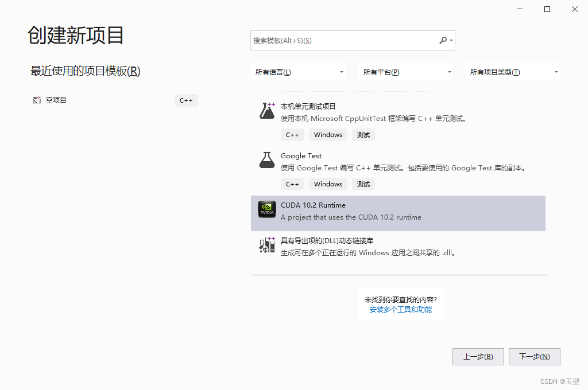Screen dimensions: 588x390
Task: Open 安装多个工具和功能 link
Action: point(401,309)
